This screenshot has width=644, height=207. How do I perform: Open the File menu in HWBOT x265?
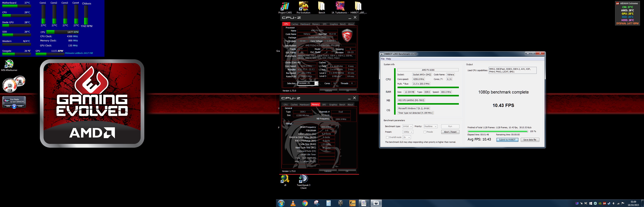click(383, 59)
